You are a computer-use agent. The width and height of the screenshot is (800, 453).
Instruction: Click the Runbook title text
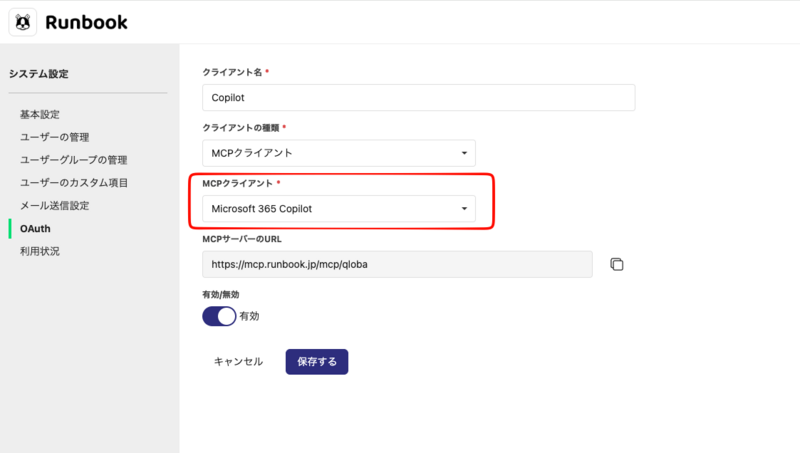click(86, 22)
